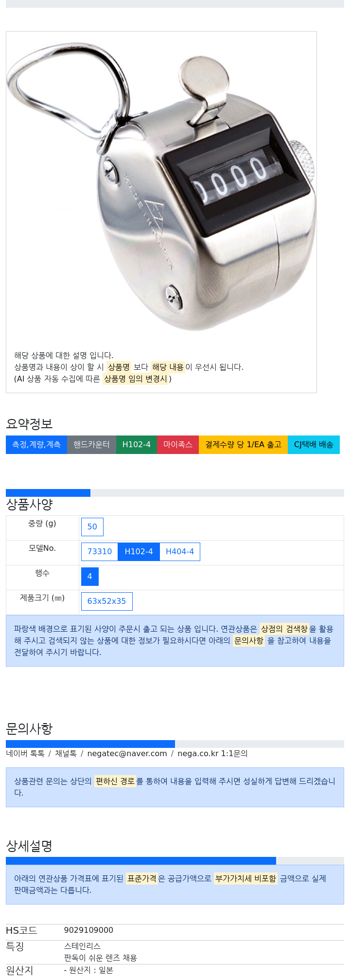Open the 채널톡 chat link
This screenshot has height=980, width=350.
point(66,753)
